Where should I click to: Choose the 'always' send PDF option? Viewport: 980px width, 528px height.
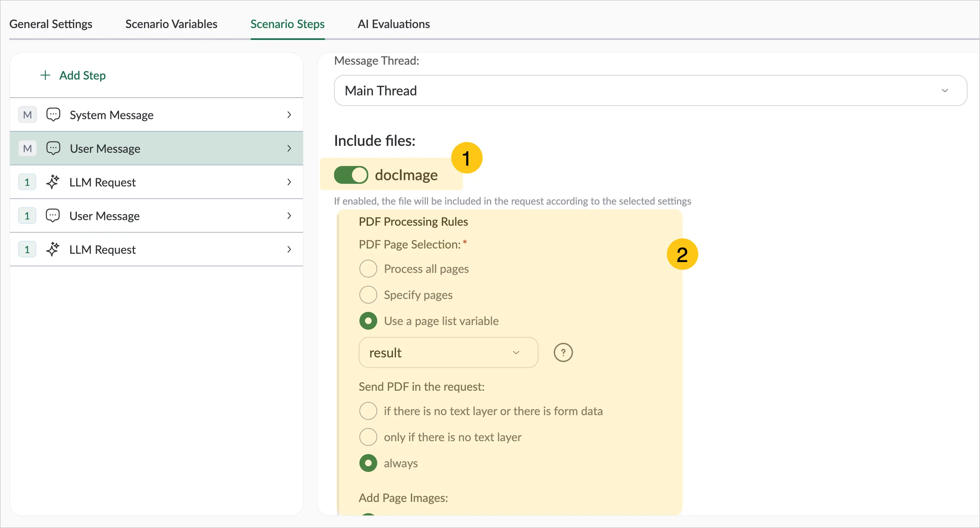pos(368,463)
